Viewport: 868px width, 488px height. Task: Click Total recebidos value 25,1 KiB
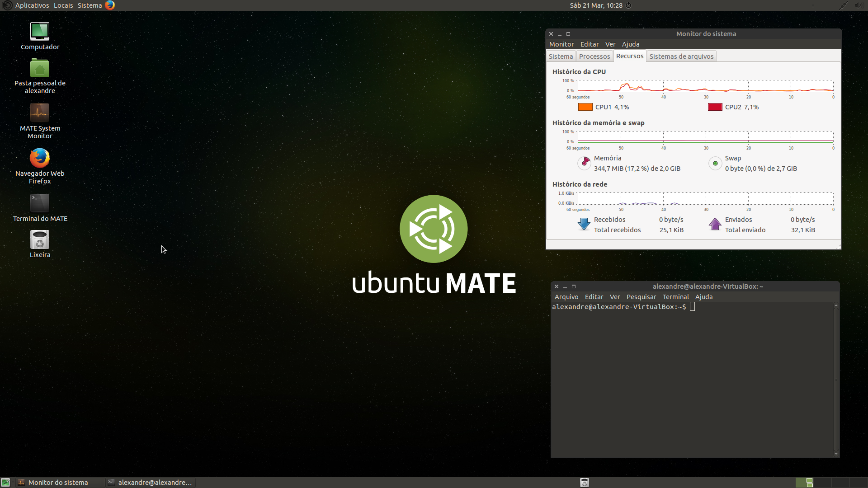click(x=671, y=230)
